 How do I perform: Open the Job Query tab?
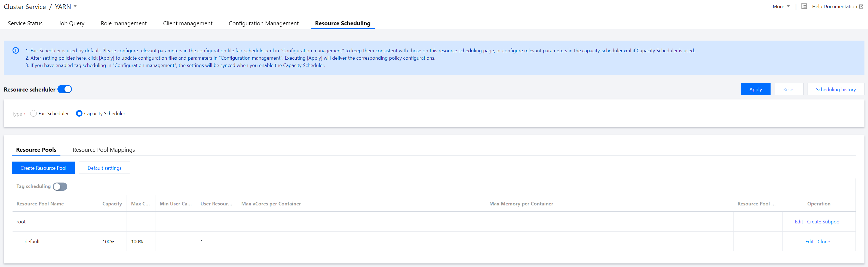71,23
